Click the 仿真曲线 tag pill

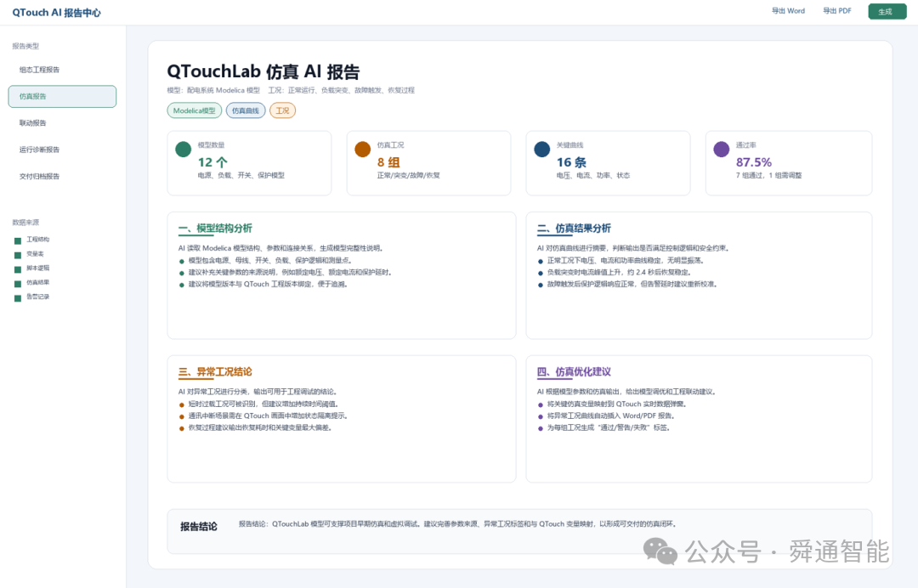[x=246, y=110]
